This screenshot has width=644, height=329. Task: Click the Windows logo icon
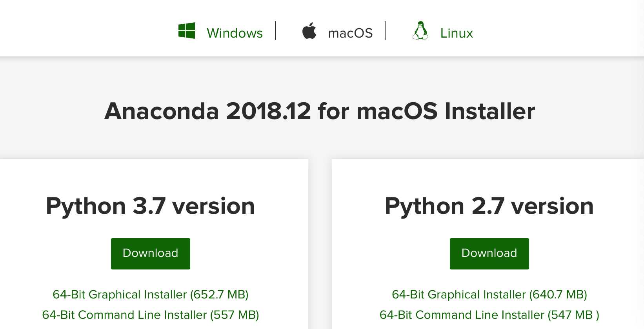(x=187, y=31)
